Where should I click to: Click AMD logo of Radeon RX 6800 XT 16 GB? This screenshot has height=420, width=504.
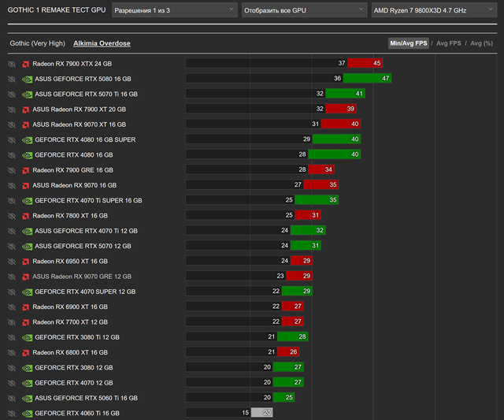[26, 353]
